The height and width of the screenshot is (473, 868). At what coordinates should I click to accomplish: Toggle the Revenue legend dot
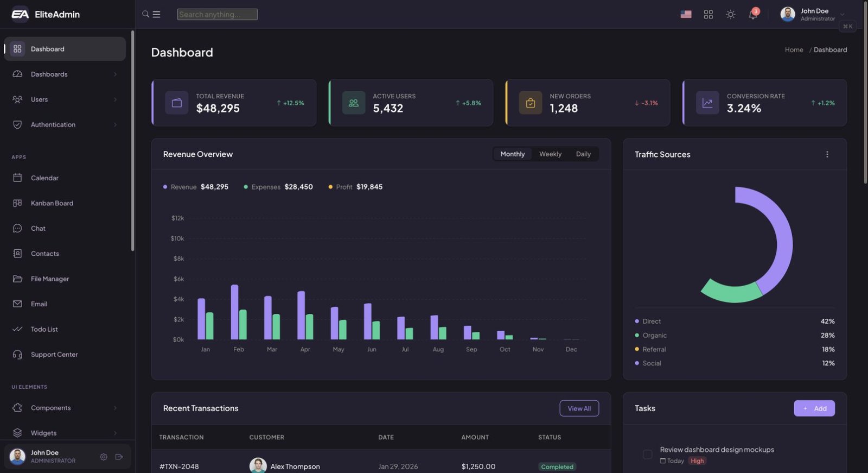pyautogui.click(x=165, y=187)
